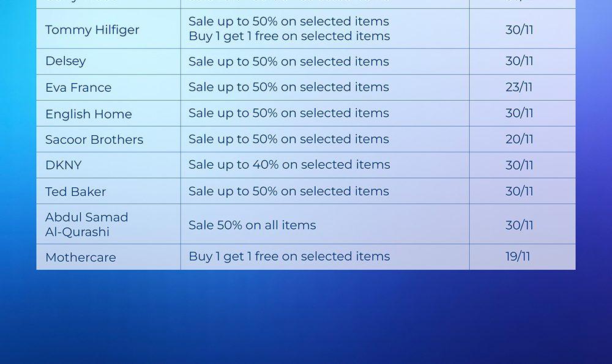This screenshot has width=612, height=364.
Task: Click the Sacoor Brothers brand name
Action: coord(94,139)
